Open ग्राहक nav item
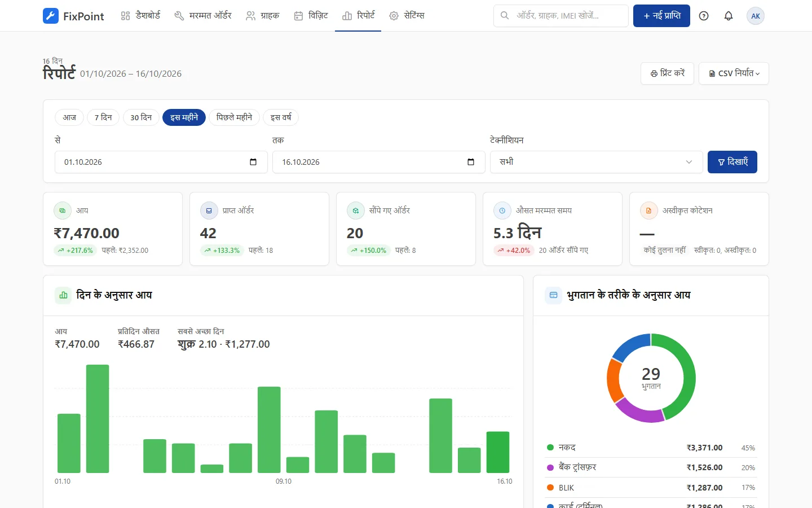This screenshot has width=812, height=508. click(263, 16)
